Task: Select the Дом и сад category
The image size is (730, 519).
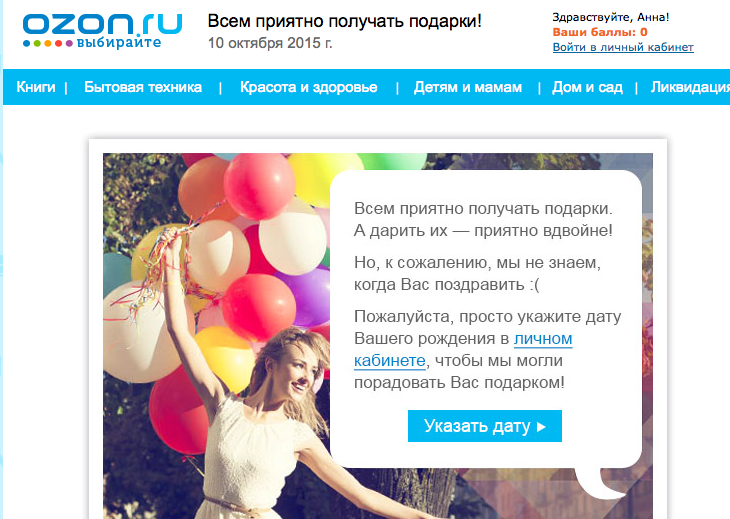Action: pos(587,87)
